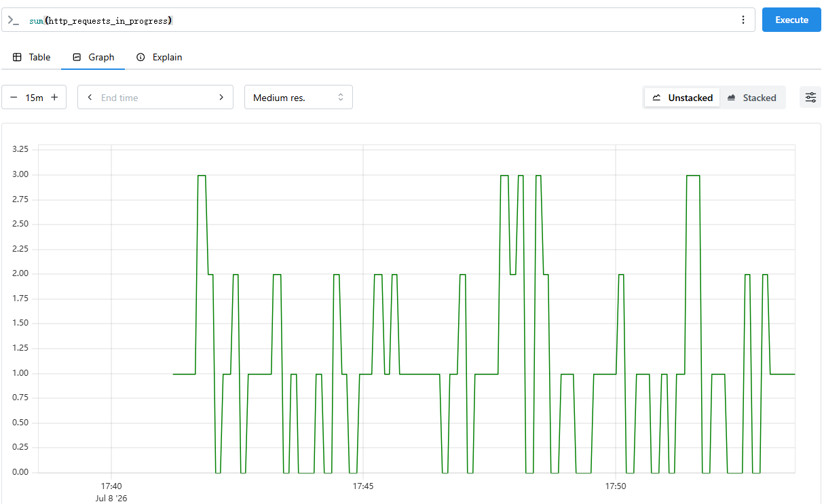Viewport: 824px width, 504px height.
Task: Click the 15m range value
Action: click(34, 98)
